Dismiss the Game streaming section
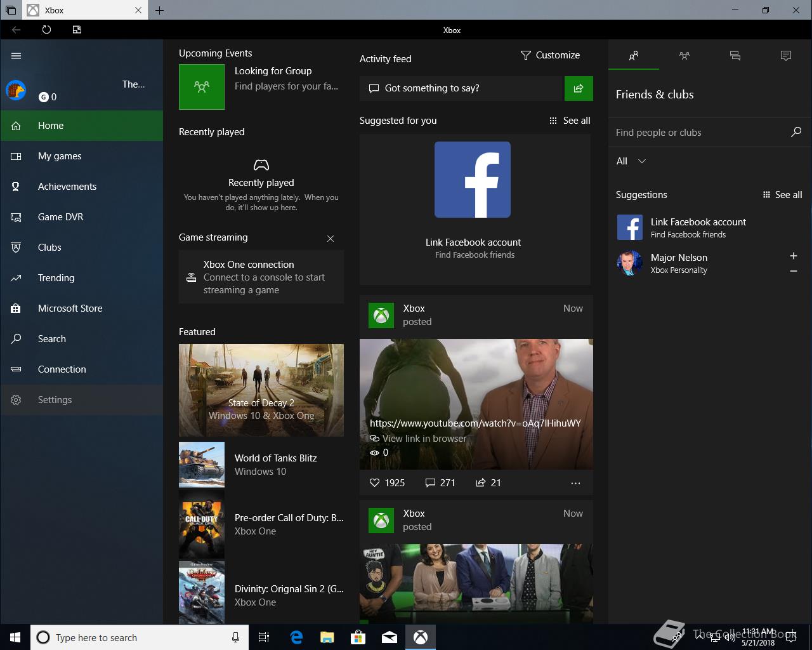Screen dimensions: 812x650 coord(331,239)
